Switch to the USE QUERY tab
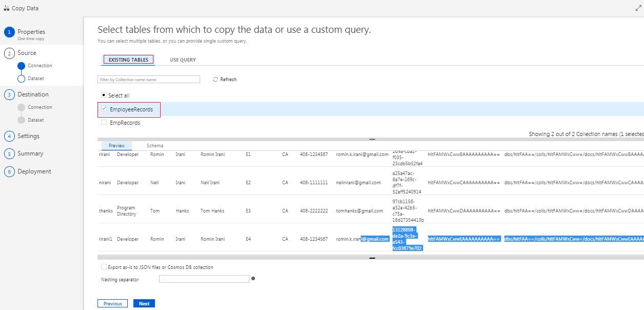The width and height of the screenshot is (644, 310). pos(182,60)
